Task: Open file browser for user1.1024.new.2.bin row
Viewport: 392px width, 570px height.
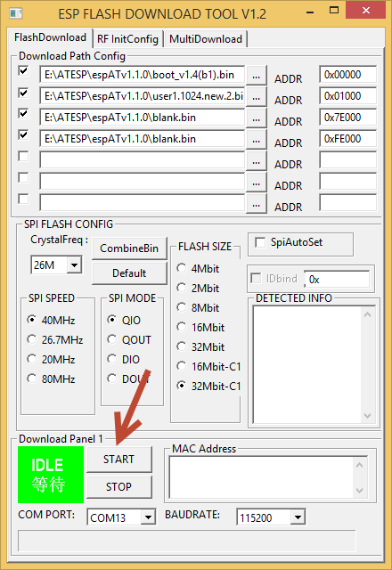Action: [257, 97]
